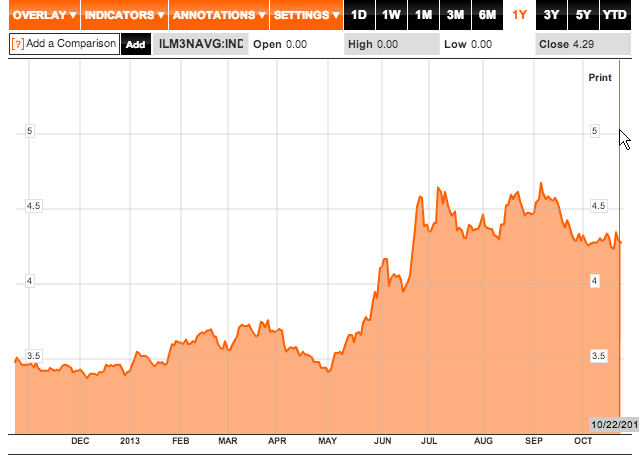The height and width of the screenshot is (455, 642).
Task: Click the Open 0.00 value
Action: (280, 44)
